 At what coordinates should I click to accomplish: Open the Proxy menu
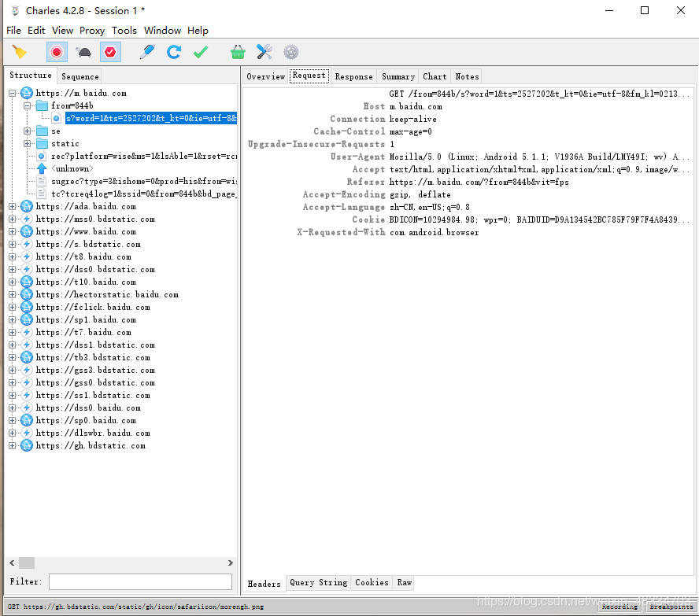click(x=92, y=30)
